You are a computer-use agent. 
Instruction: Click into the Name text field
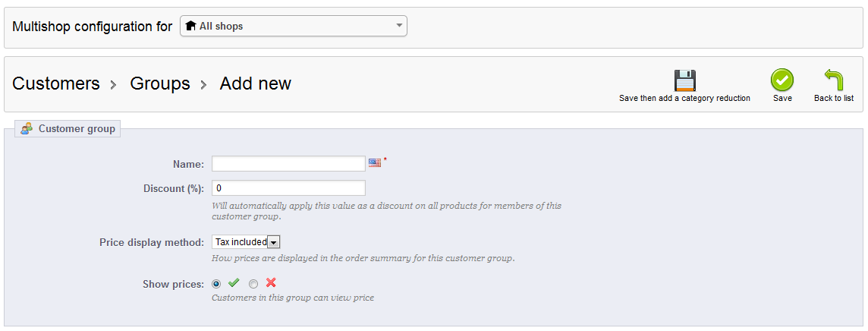pyautogui.click(x=288, y=164)
